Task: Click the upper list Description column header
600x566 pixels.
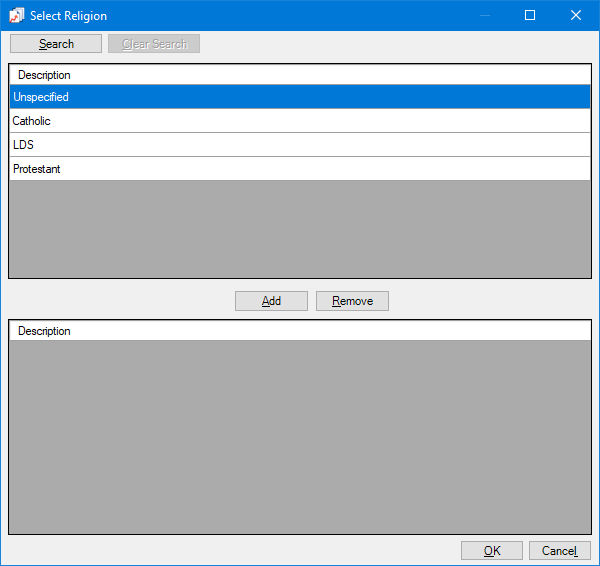Action: [x=44, y=75]
